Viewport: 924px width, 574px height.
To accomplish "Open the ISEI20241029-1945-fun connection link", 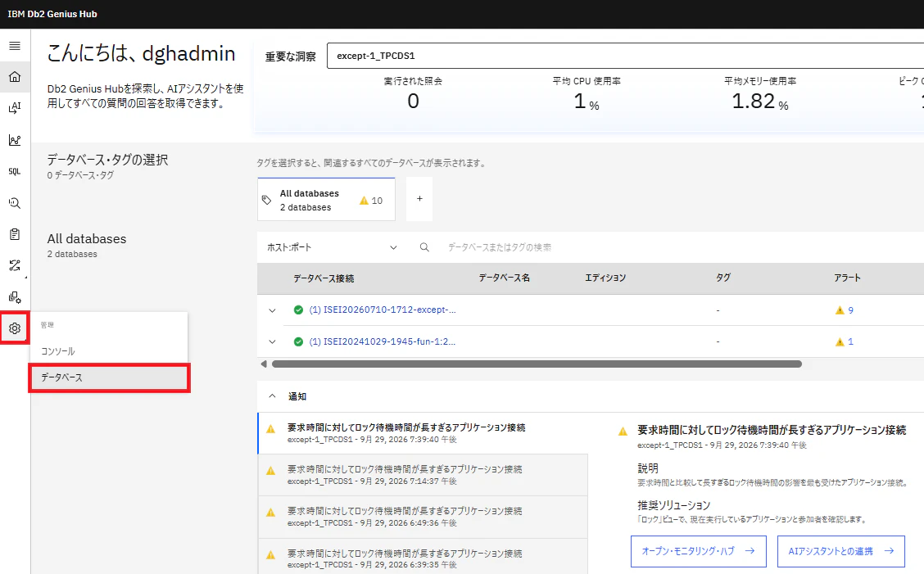I will click(x=383, y=341).
